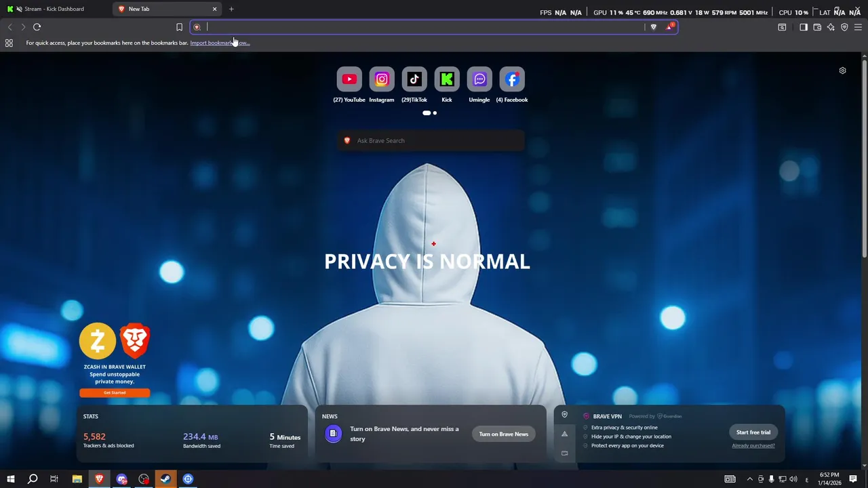Click the 5 Minutes time saved stat
Viewport: 868px width, 488px height.
pos(285,441)
